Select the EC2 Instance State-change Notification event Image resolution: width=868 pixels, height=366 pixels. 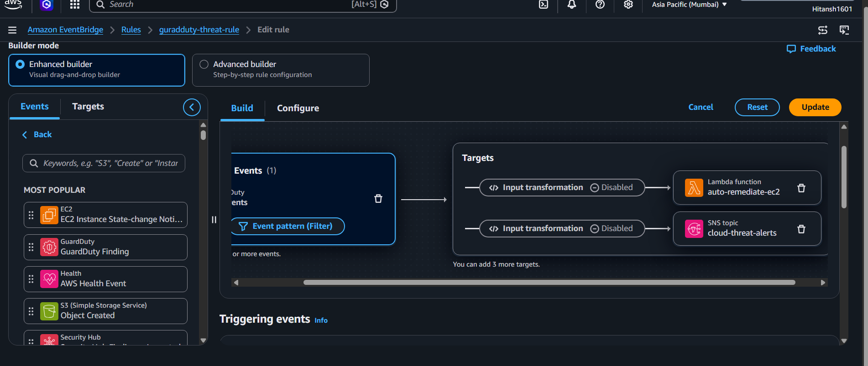105,215
